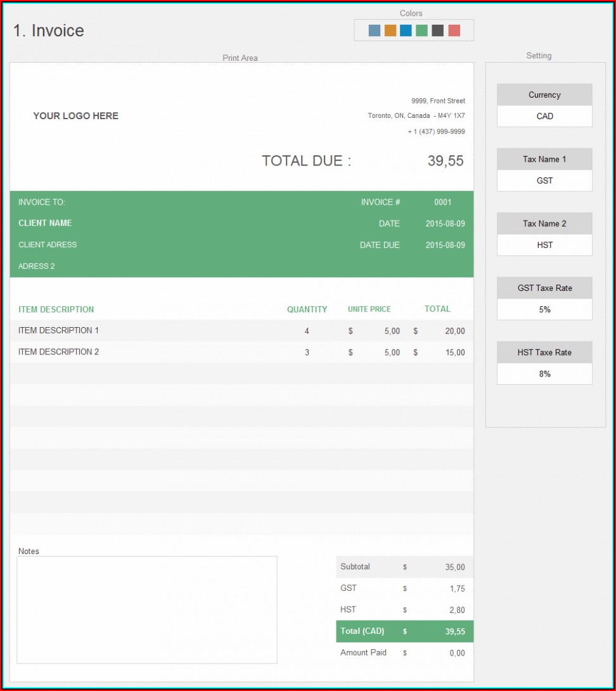Select the coral red color swatch
616x691 pixels.
coord(454,30)
